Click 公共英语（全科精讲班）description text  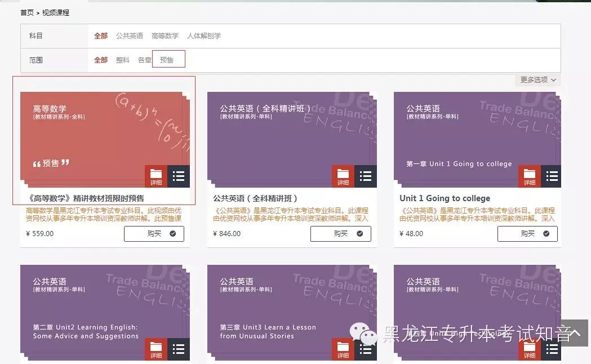(x=291, y=215)
